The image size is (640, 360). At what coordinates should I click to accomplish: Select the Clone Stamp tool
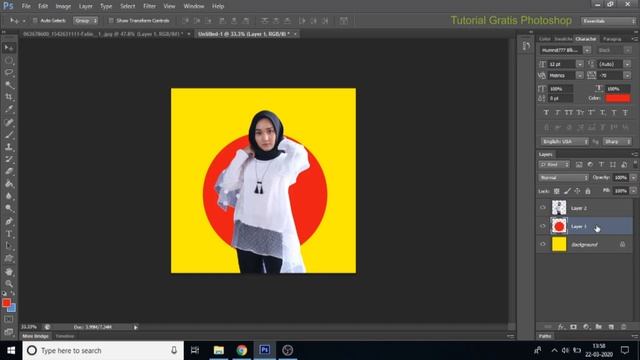click(9, 147)
